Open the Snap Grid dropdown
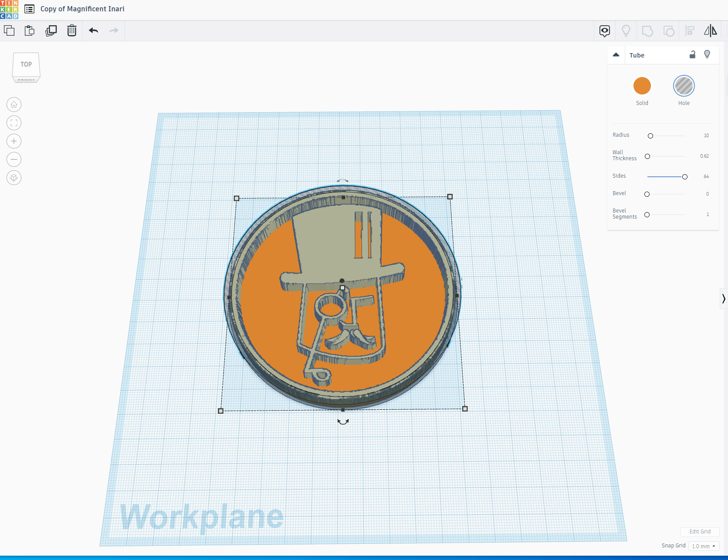The height and width of the screenshot is (560, 728). 704,546
